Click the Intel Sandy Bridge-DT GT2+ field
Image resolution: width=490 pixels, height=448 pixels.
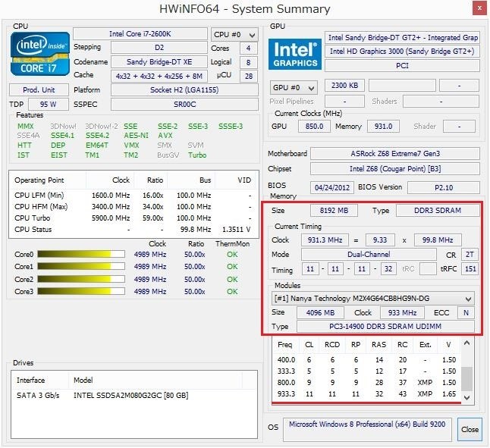pyautogui.click(x=402, y=37)
